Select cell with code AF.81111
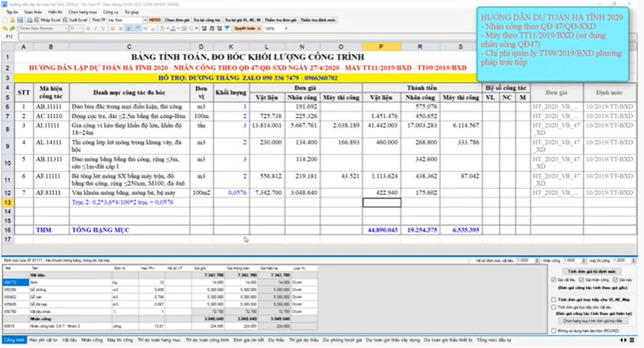The width and height of the screenshot is (644, 348). click(52, 192)
